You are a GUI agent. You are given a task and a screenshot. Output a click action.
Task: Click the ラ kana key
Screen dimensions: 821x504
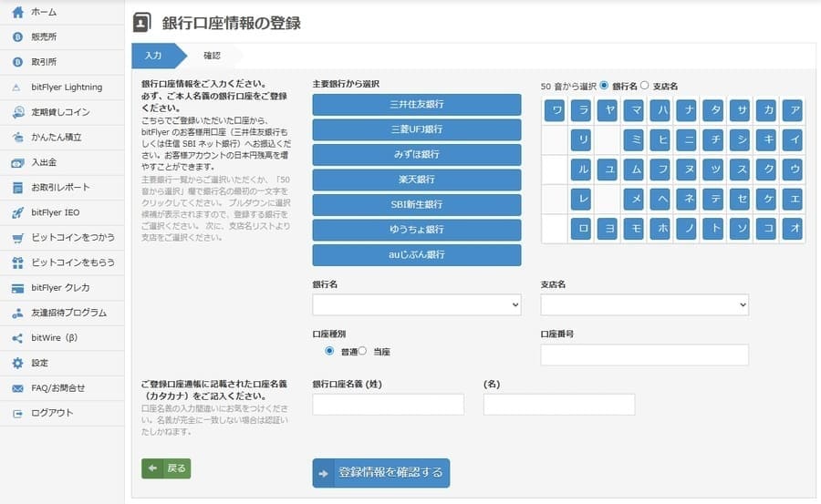[x=581, y=110]
